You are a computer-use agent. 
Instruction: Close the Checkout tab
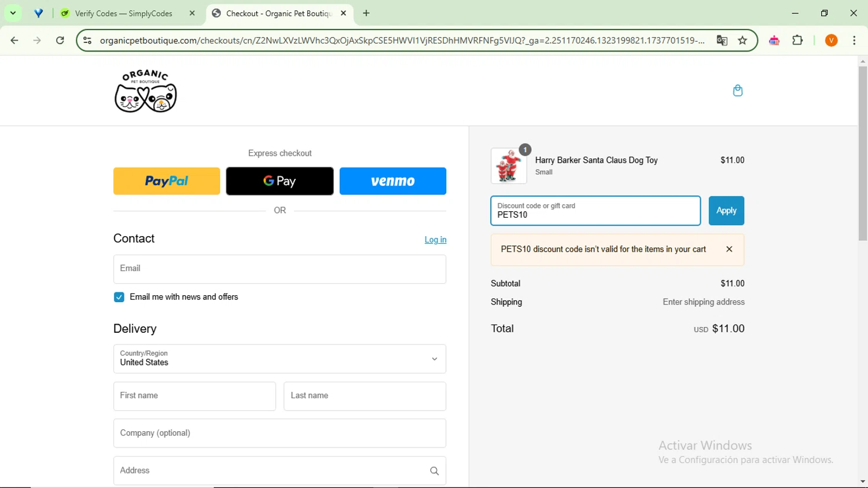(344, 13)
